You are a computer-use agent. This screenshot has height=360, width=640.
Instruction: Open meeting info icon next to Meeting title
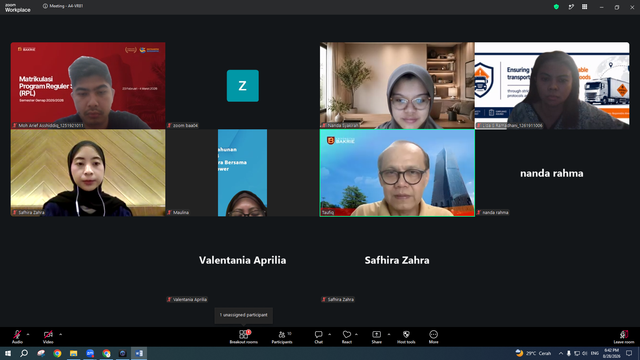[45, 6]
